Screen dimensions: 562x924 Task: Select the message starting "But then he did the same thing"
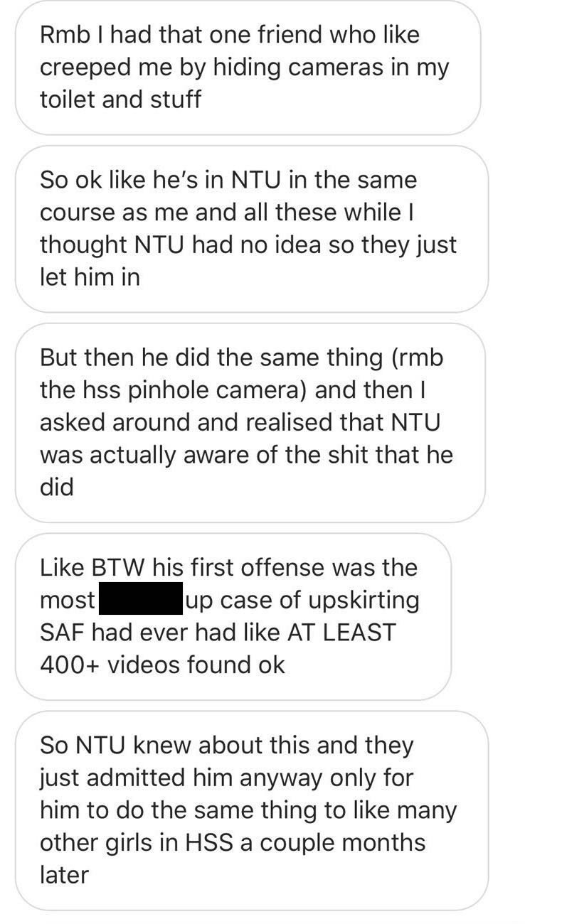(x=250, y=422)
